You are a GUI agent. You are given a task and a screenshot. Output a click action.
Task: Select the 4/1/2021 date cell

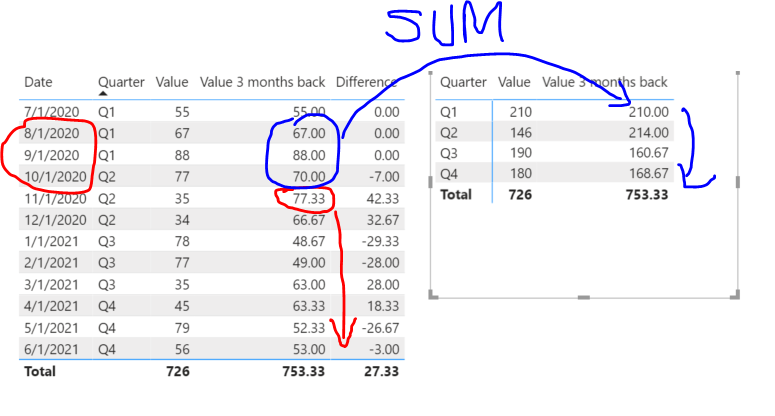click(51, 306)
